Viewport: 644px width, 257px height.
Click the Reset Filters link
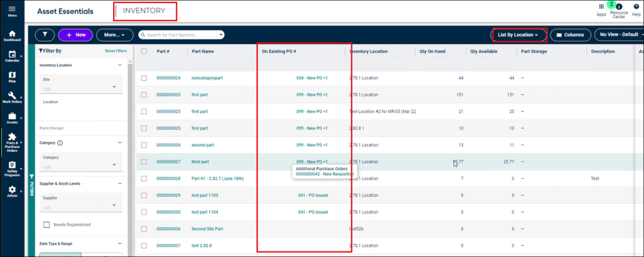116,51
